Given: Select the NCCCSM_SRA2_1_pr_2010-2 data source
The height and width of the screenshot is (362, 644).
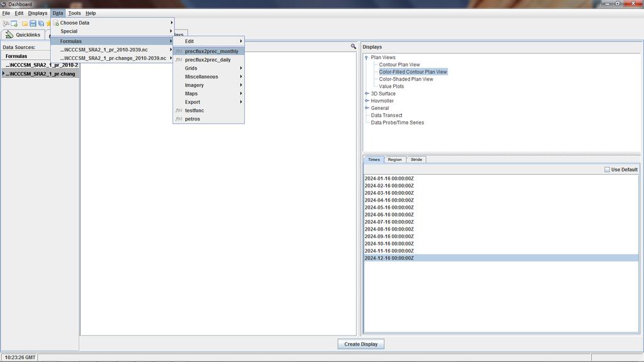Looking at the screenshot, I should (40, 65).
